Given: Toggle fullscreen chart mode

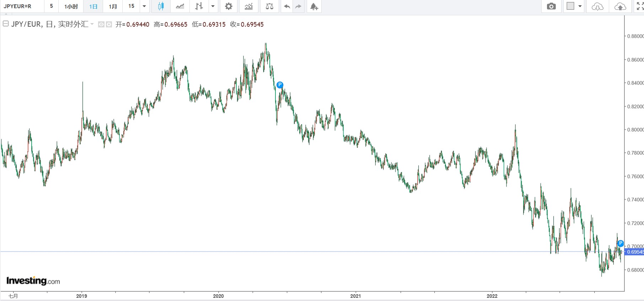Looking at the screenshot, I should coord(640,6).
